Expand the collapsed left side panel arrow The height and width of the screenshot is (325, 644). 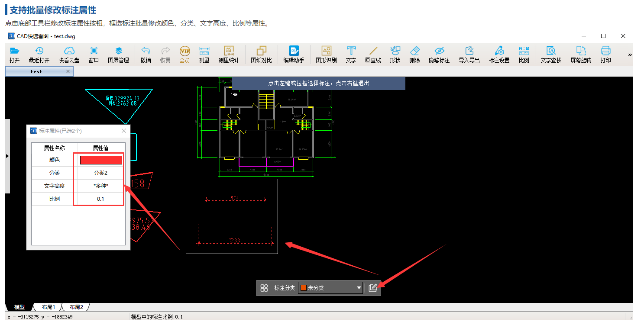[x=7, y=156]
